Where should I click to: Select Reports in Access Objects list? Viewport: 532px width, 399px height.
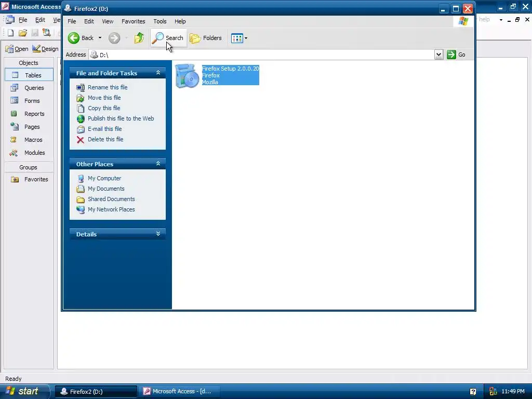click(x=29, y=114)
